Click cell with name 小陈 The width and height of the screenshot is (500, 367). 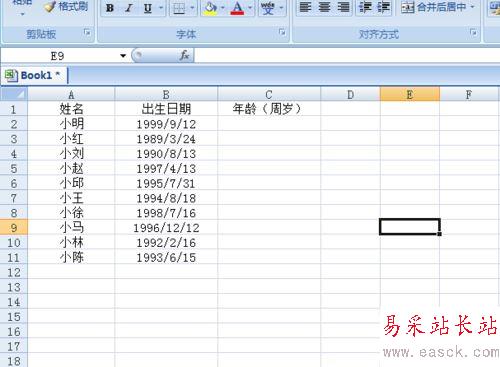(71, 257)
